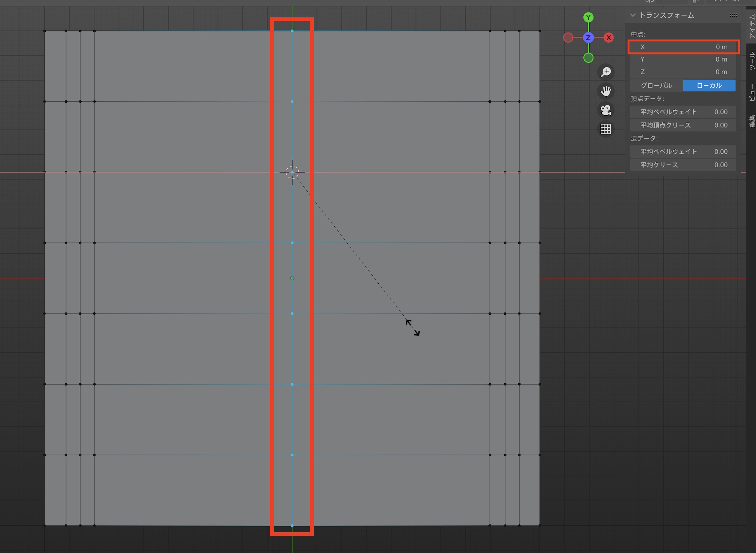The height and width of the screenshot is (553, 756).
Task: Open the アイテム sidebar tab
Action: click(751, 26)
